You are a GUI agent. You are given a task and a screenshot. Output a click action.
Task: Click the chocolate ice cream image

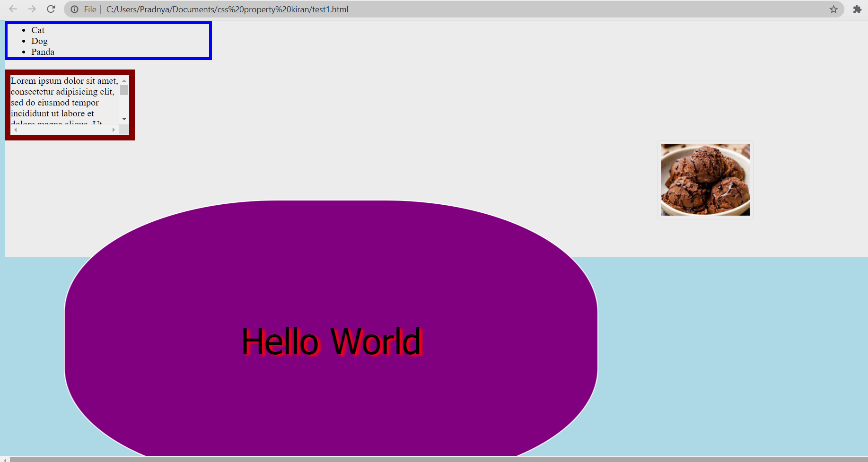(x=705, y=180)
